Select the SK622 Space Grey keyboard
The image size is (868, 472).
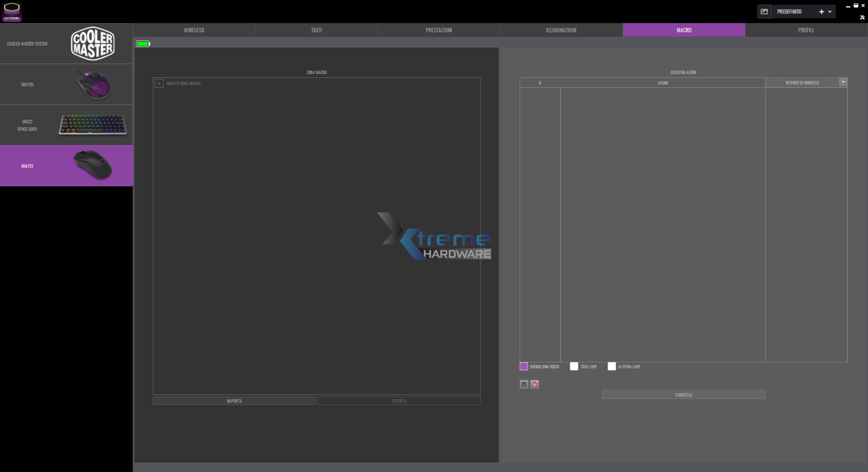66,125
